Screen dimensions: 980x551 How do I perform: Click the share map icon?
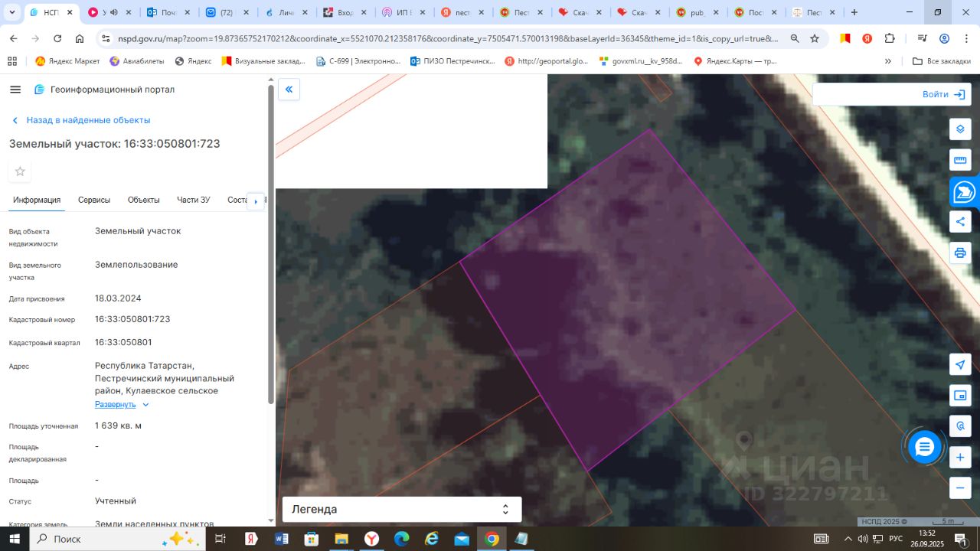(960, 222)
